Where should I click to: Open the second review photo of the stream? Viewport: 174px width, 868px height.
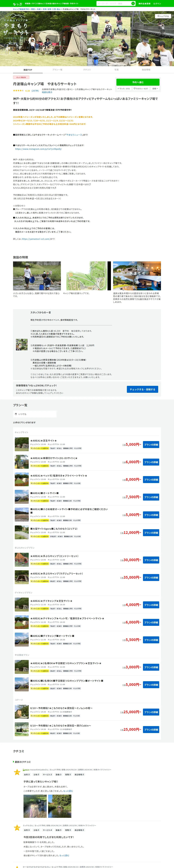[60, 806]
